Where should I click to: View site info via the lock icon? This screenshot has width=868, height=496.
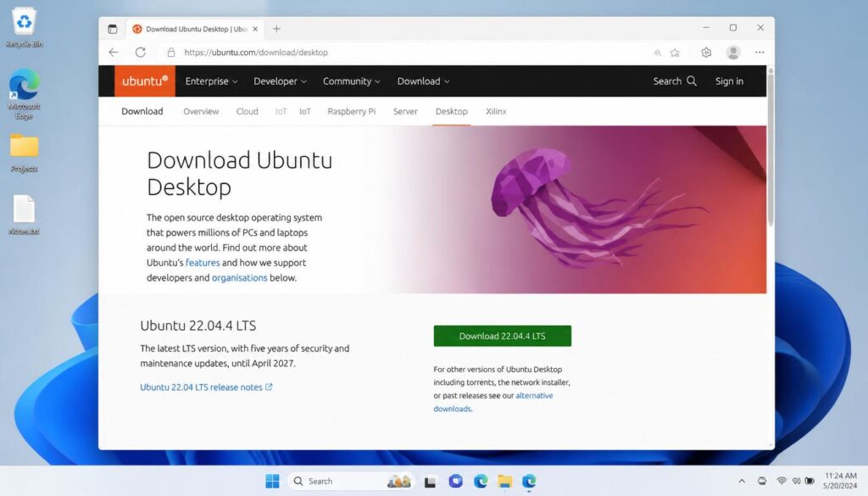tap(171, 52)
